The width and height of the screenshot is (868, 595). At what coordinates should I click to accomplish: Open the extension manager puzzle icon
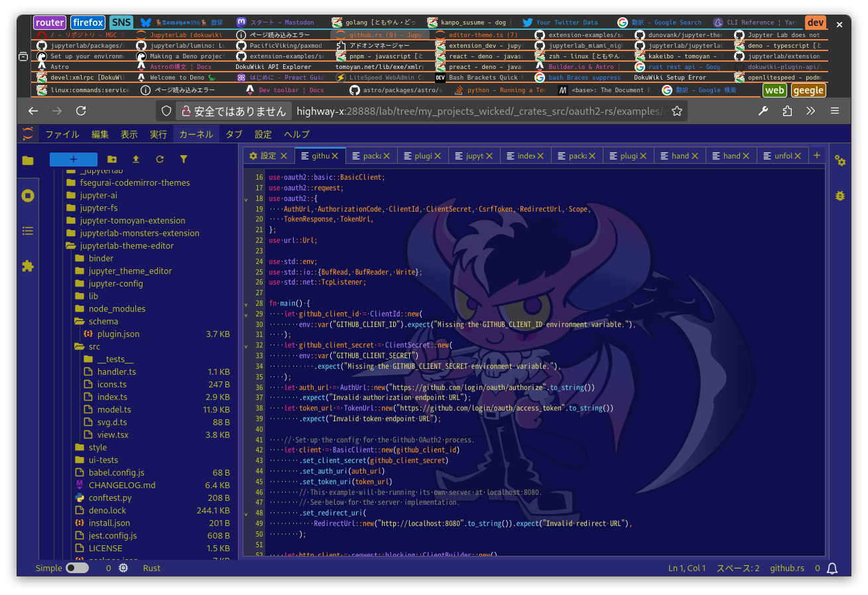[28, 266]
